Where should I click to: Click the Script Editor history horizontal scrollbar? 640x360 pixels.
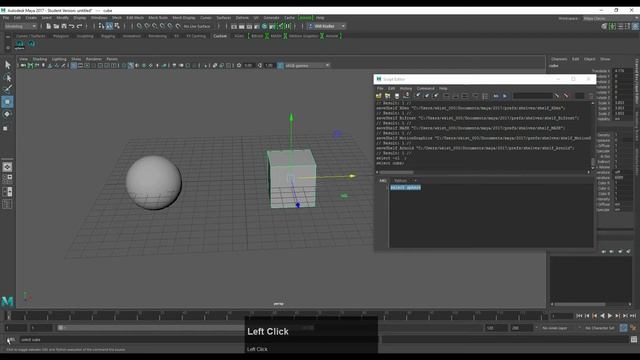coord(396,172)
